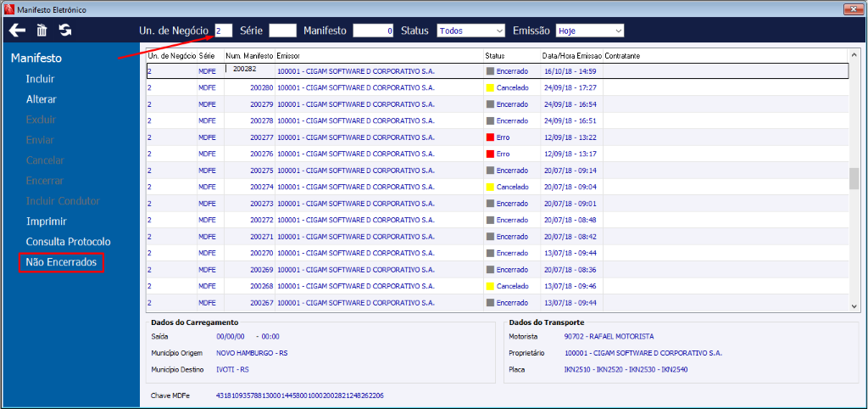
Task: Click the Contratante column header
Action: (x=726, y=56)
